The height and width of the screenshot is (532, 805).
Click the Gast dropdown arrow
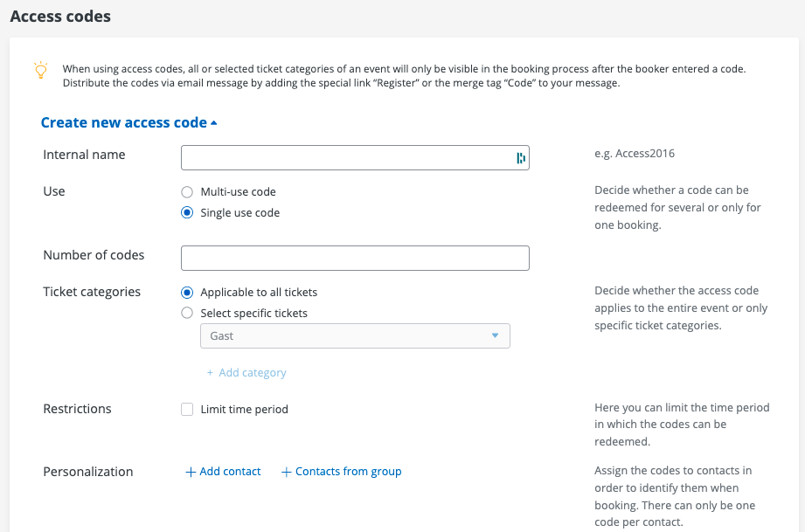[495, 336]
